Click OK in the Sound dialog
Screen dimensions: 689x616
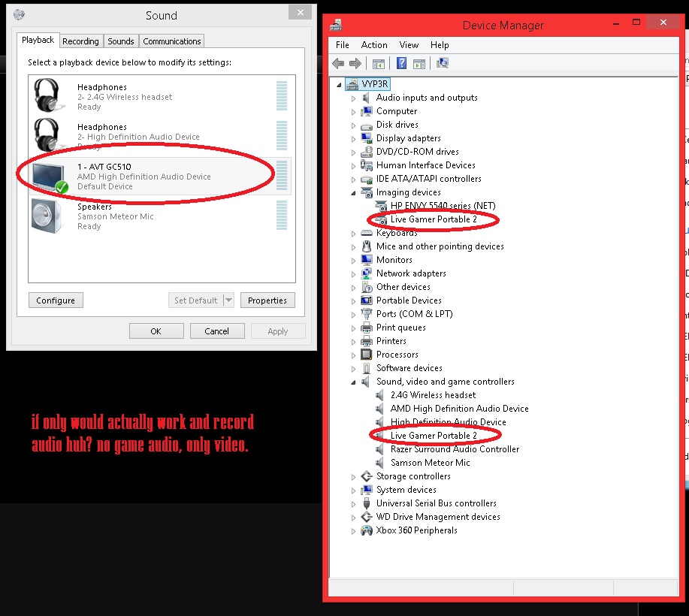point(156,331)
